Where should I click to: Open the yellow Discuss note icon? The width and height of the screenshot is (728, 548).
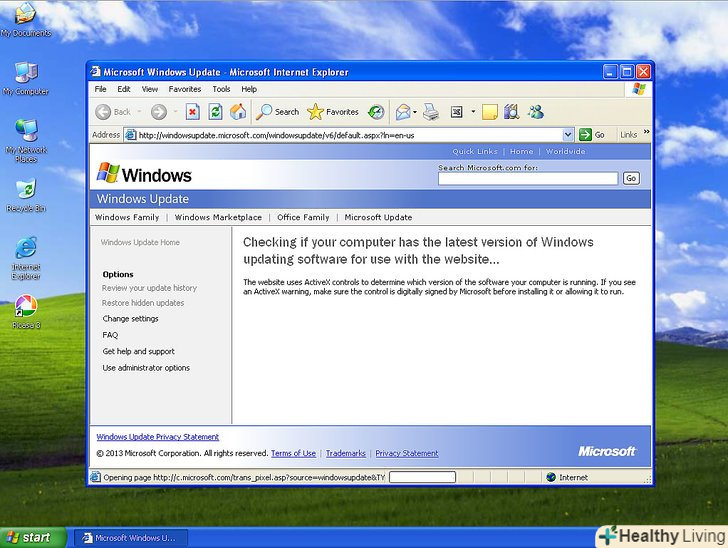489,112
